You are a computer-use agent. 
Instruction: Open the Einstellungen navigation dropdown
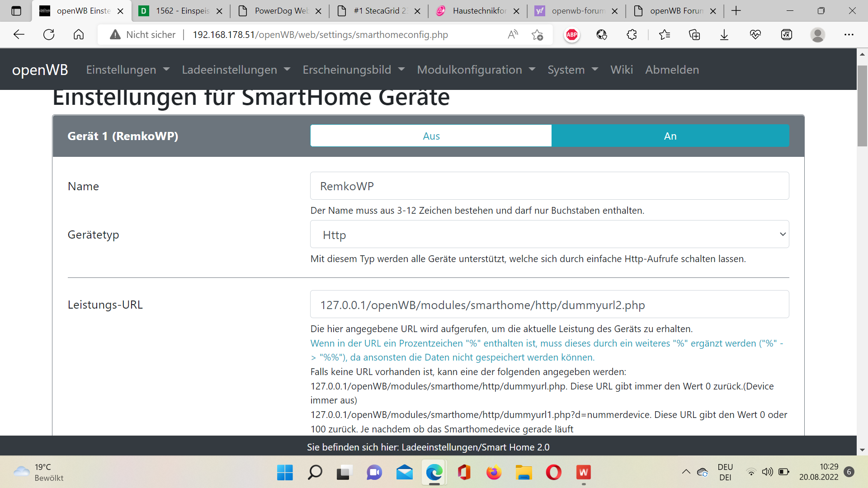click(x=127, y=70)
